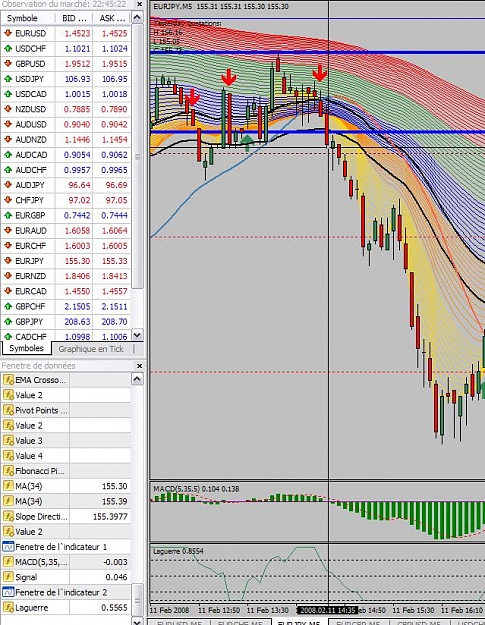The width and height of the screenshot is (485, 625).
Task: Close the Observation du marché panel
Action: [139, 4]
